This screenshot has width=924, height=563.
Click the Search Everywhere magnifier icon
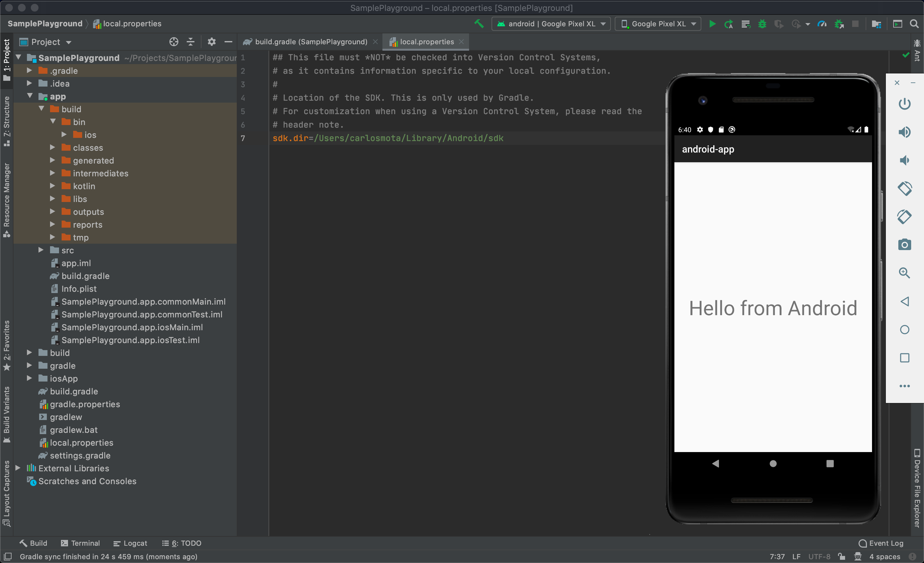tap(914, 24)
